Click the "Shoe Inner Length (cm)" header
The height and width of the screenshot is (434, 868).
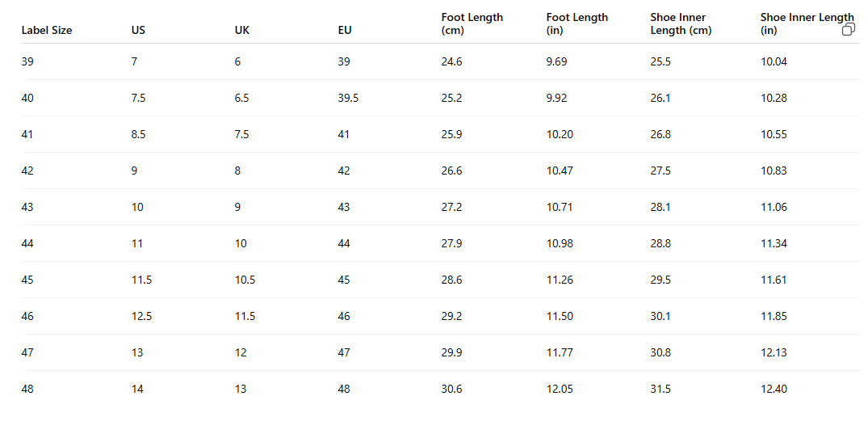[681, 23]
